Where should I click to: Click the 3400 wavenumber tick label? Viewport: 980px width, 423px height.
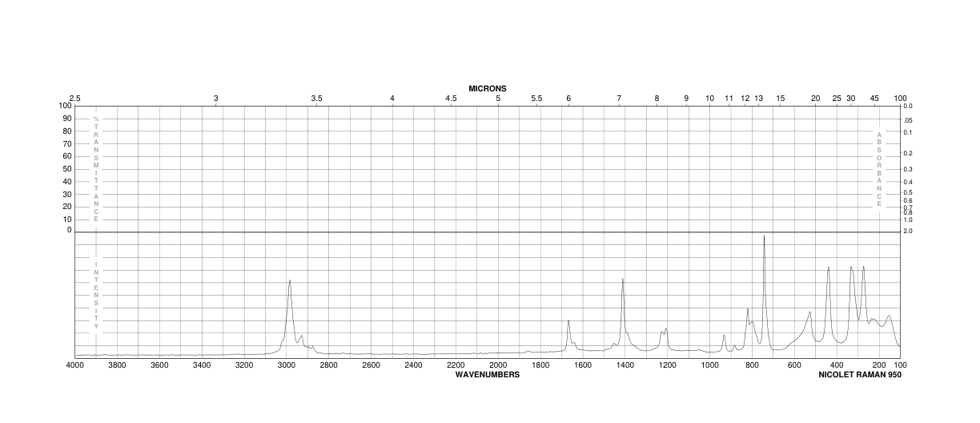[202, 365]
